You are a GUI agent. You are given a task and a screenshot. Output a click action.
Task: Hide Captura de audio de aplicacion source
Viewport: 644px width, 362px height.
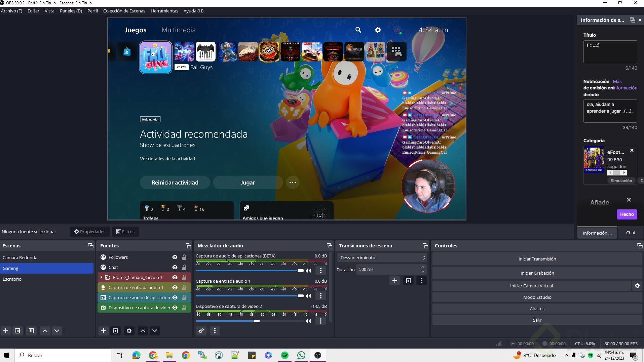tap(175, 297)
